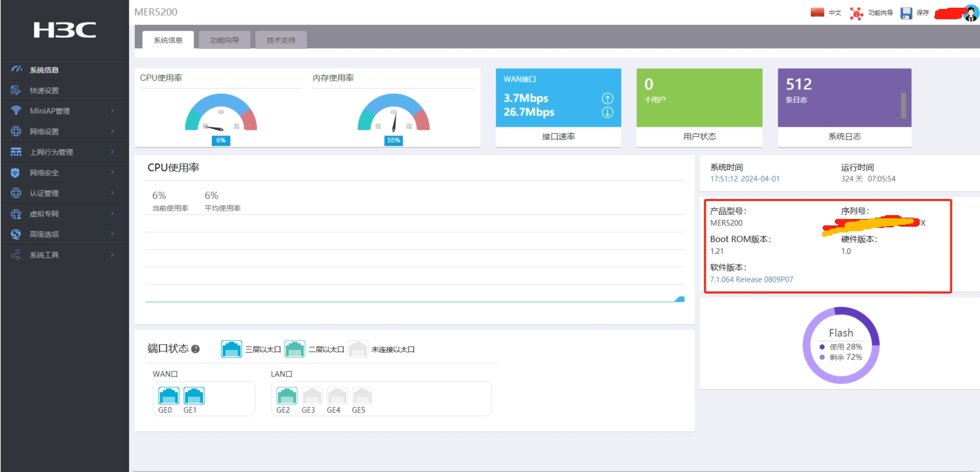Click the system time 17:51:12 2024-04-01 link

pyautogui.click(x=745, y=179)
